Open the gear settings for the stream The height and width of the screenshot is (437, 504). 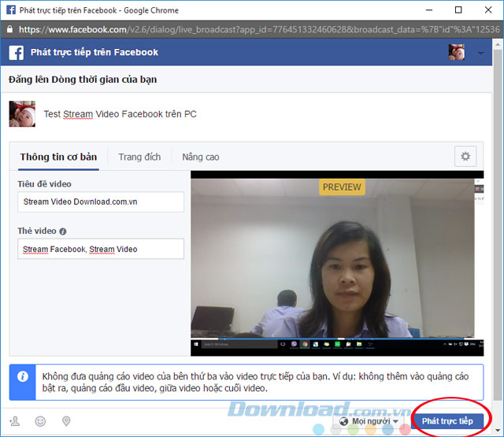click(x=465, y=157)
